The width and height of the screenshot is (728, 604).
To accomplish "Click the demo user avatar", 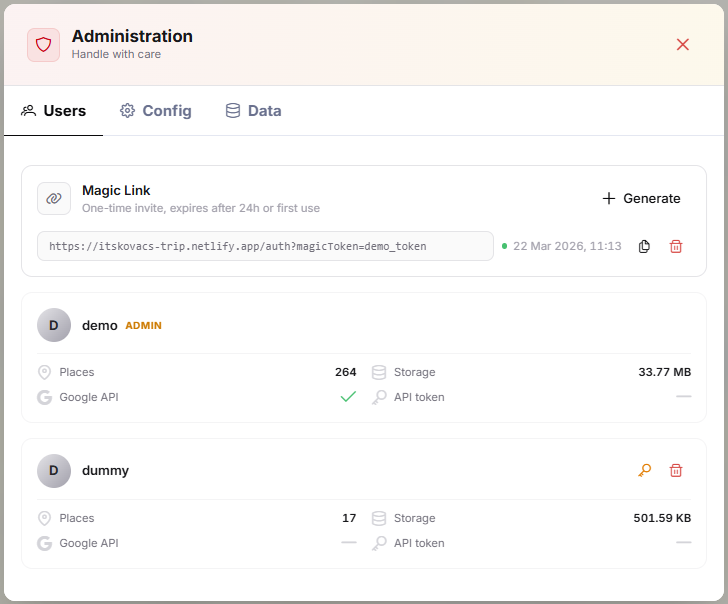I will click(54, 325).
